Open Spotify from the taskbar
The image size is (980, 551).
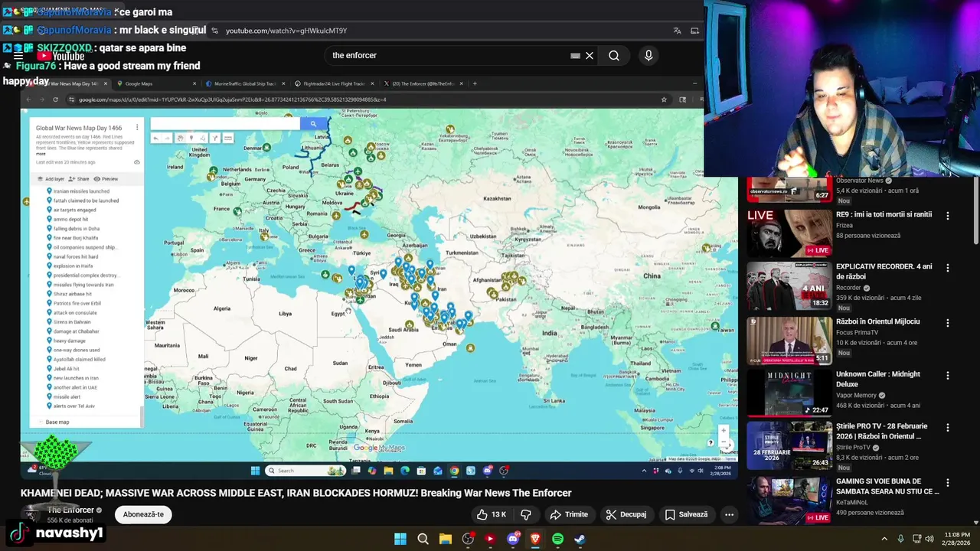557,539
